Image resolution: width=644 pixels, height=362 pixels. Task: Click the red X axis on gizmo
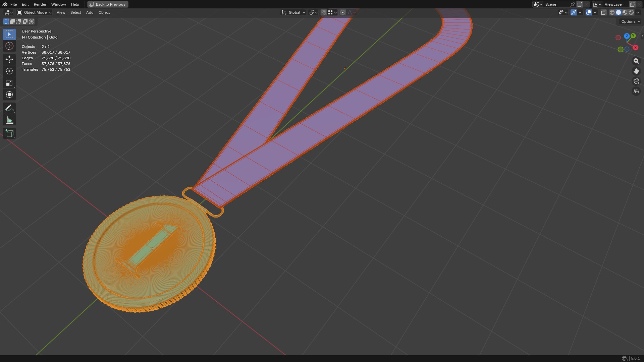pyautogui.click(x=635, y=48)
